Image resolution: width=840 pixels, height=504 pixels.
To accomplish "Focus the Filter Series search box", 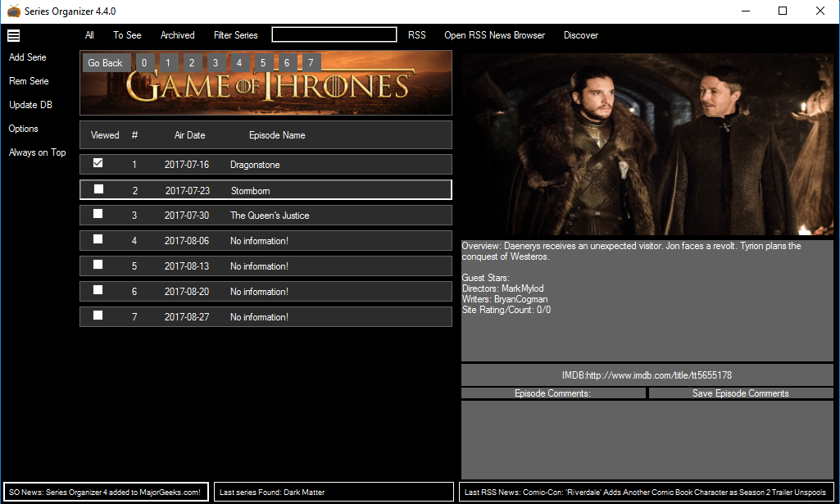I will click(x=334, y=34).
